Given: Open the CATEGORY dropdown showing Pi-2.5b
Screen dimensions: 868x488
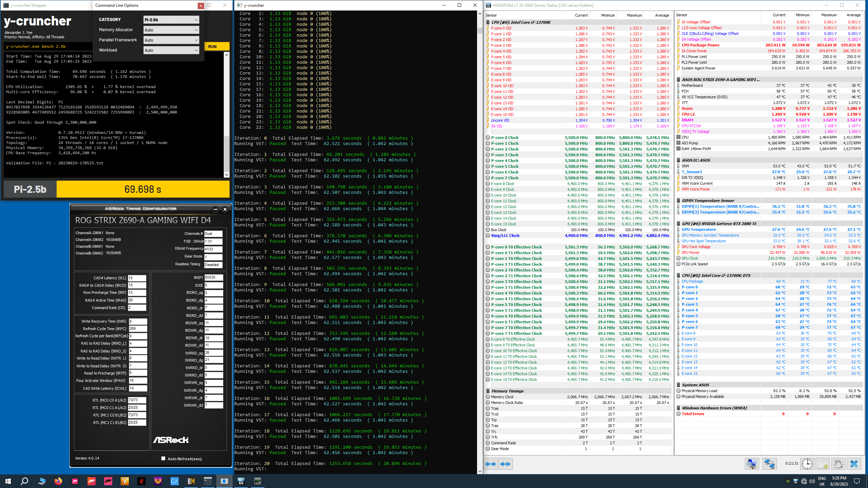Looking at the screenshot, I should click(171, 20).
